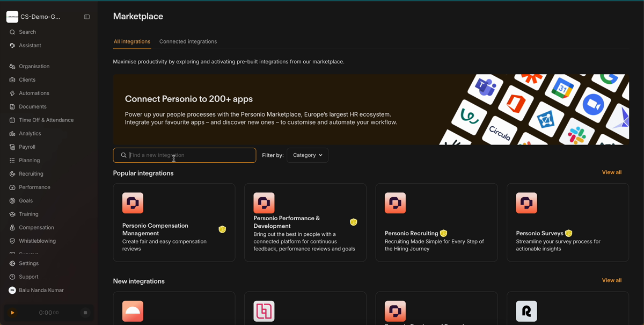Click the shield badge beside Compensation Management
The width and height of the screenshot is (644, 325).
222,229
